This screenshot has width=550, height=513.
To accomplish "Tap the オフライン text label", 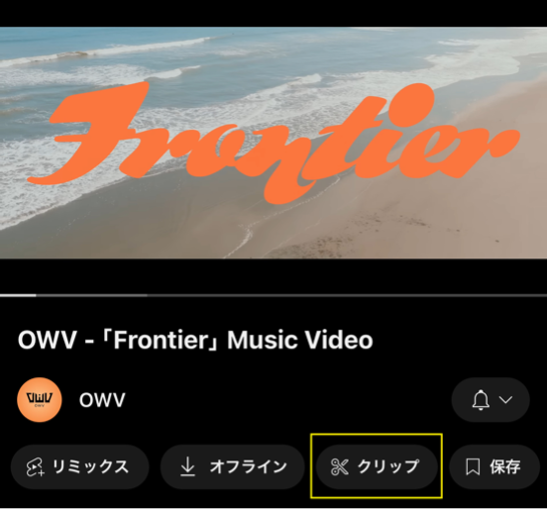I will pos(248,467).
